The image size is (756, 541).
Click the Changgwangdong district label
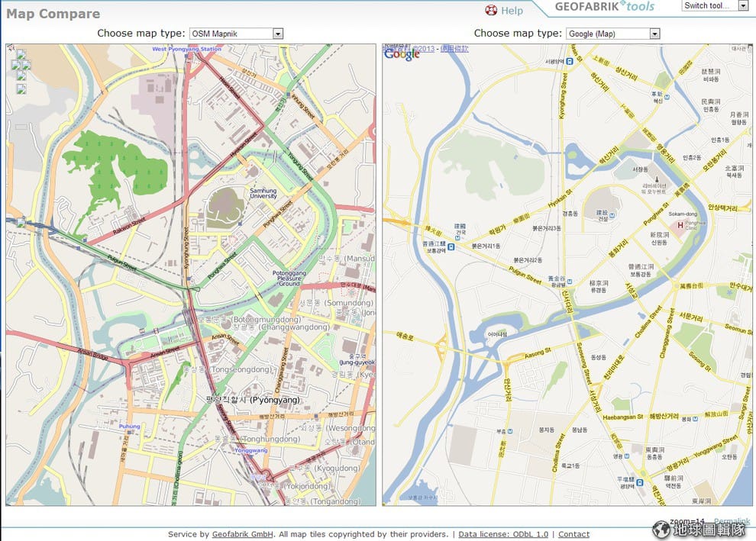pos(281,327)
